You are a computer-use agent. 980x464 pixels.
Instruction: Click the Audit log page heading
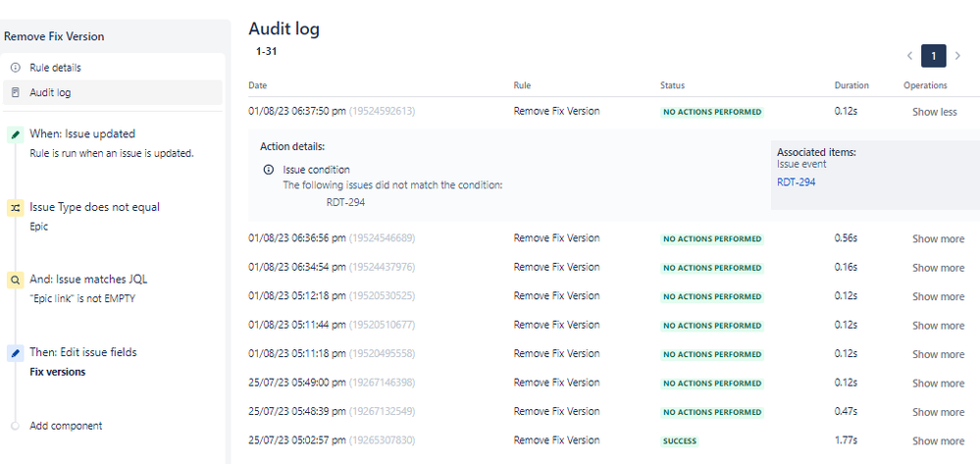[284, 28]
